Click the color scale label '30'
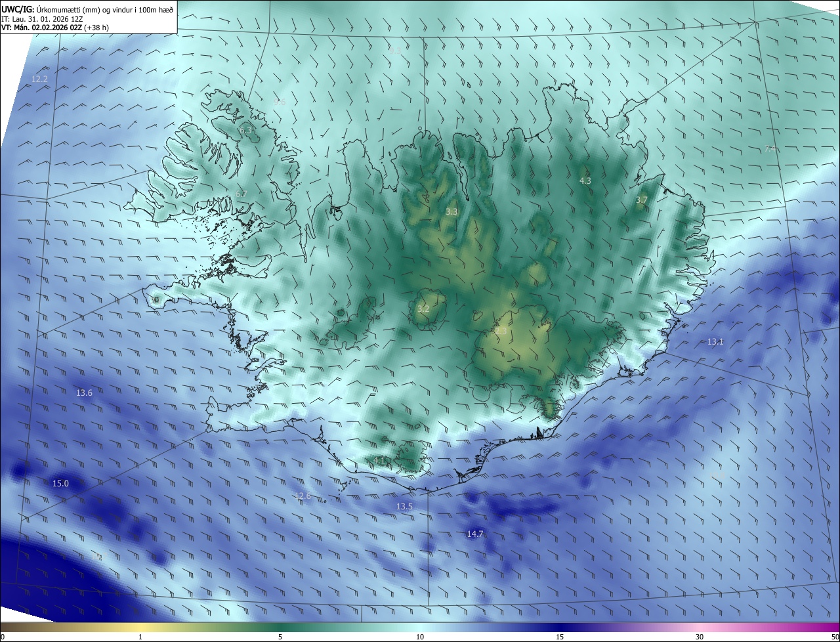The width and height of the screenshot is (840, 642). pyautogui.click(x=700, y=637)
